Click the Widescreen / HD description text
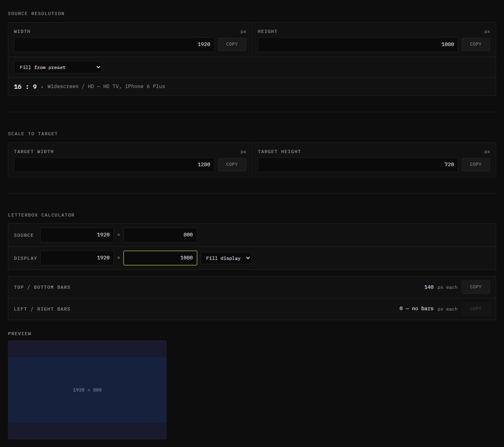This screenshot has height=447, width=504. [x=106, y=86]
